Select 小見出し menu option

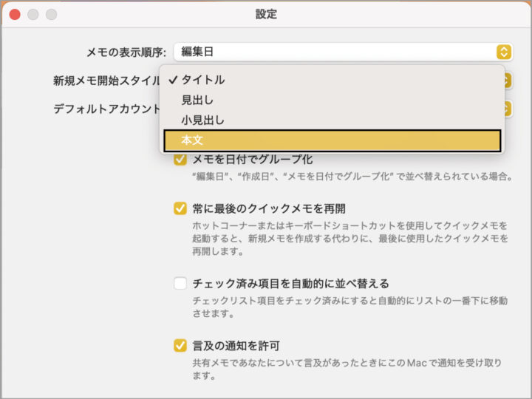[x=332, y=120]
